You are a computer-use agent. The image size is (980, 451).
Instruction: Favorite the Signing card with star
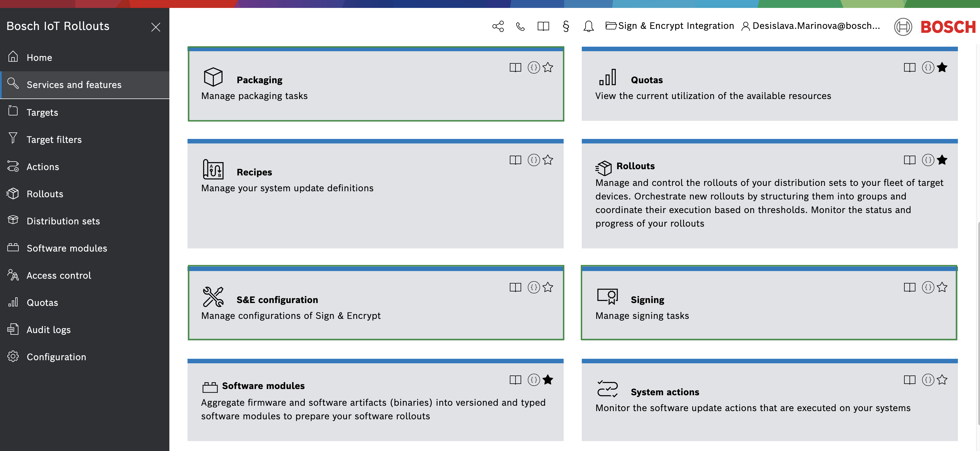tap(942, 287)
